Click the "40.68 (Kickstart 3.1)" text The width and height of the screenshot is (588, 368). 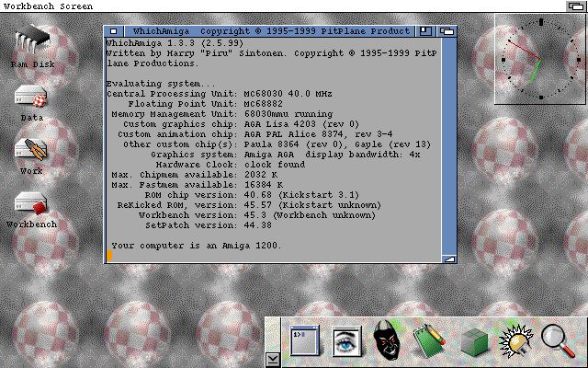(302, 195)
